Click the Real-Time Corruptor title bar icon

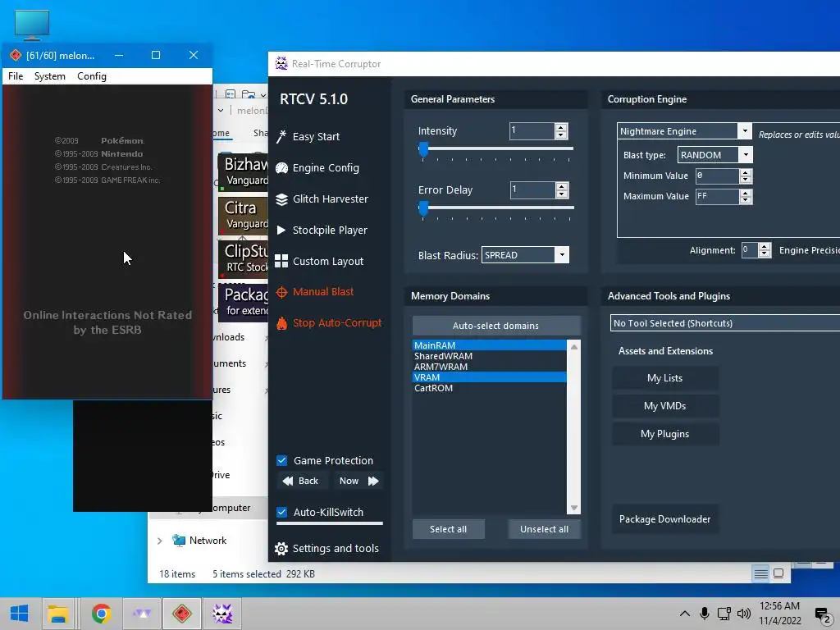(281, 63)
